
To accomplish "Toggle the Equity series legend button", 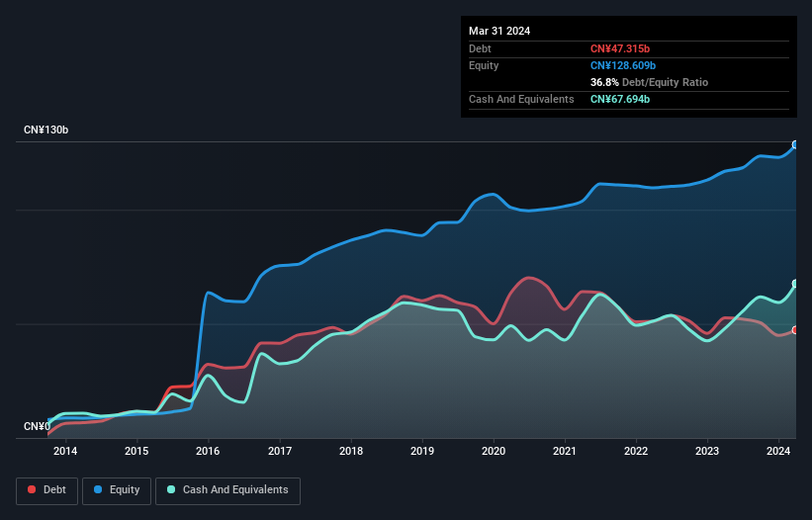I will [x=117, y=490].
